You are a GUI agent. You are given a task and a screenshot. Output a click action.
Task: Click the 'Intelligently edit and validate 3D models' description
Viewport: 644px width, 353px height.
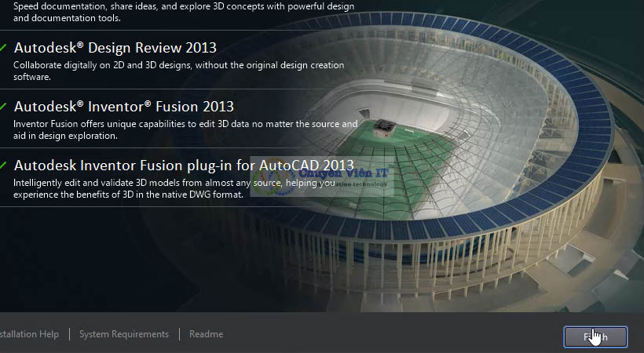coord(174,188)
